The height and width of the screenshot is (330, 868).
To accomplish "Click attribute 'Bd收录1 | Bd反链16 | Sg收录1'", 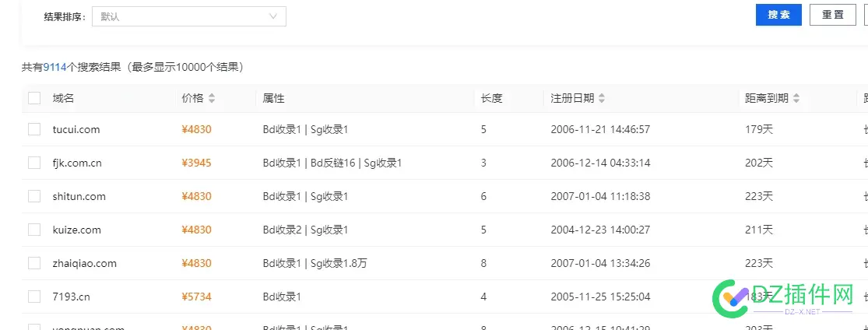I will pos(332,163).
